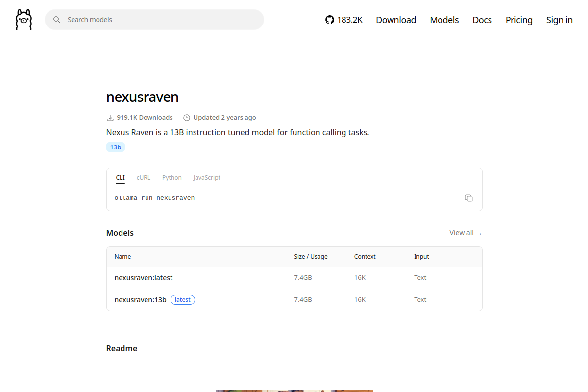Image resolution: width=588 pixels, height=392 pixels.
Task: Open nexusraven:latest model row
Action: 294,278
